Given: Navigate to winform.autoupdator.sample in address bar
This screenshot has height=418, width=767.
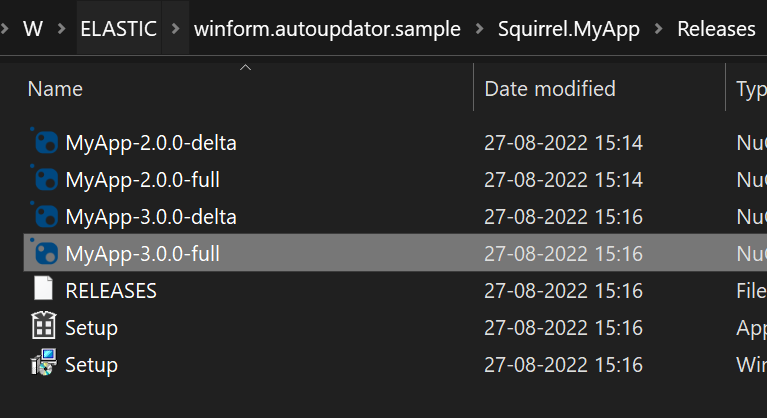Looking at the screenshot, I should pyautogui.click(x=326, y=29).
